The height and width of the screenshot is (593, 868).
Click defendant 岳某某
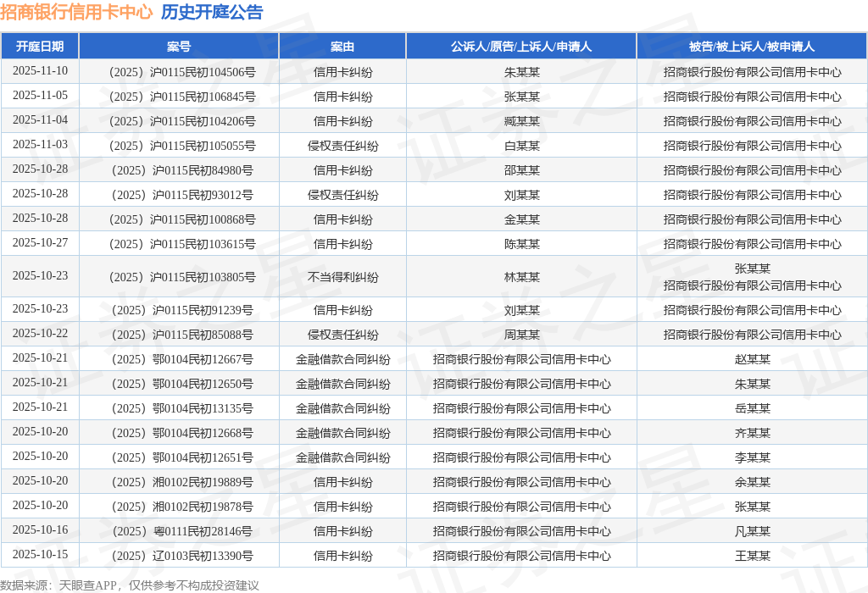(753, 408)
